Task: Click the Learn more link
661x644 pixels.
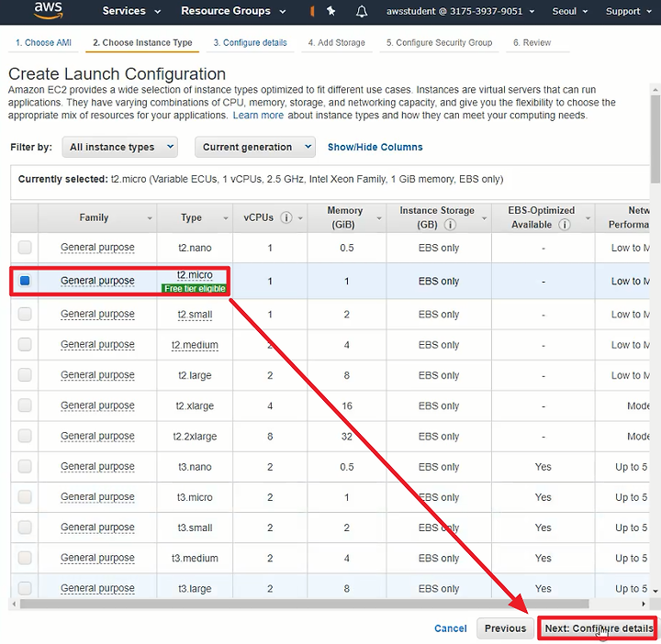Action: tap(258, 116)
